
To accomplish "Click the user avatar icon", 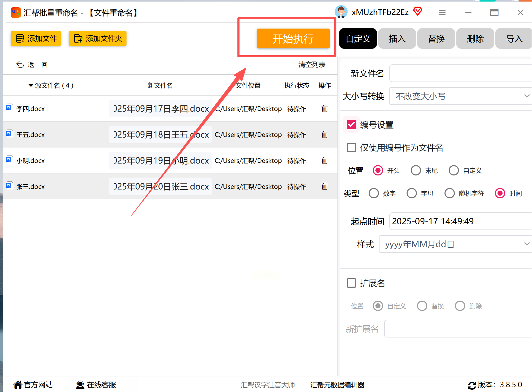I will [x=341, y=12].
